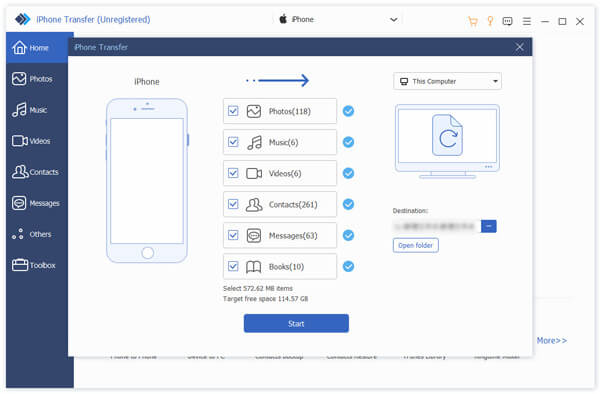
Task: Open the feedback chat icon
Action: click(507, 21)
